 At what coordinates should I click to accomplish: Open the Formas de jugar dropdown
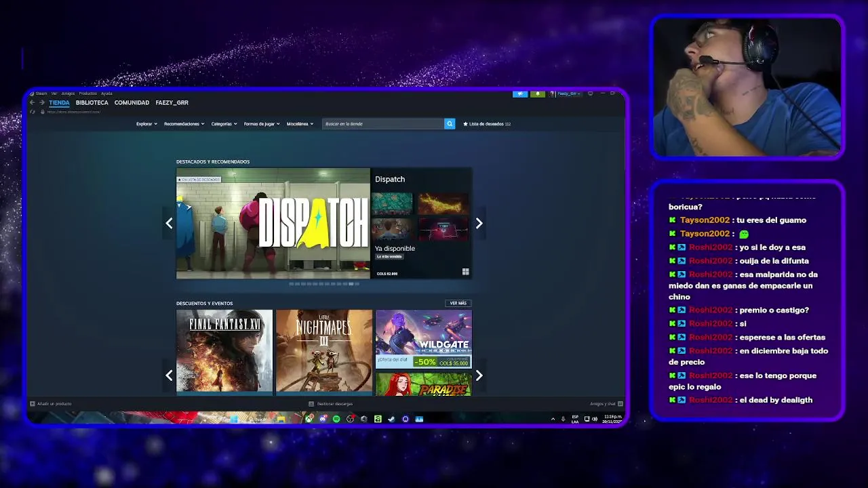(262, 124)
